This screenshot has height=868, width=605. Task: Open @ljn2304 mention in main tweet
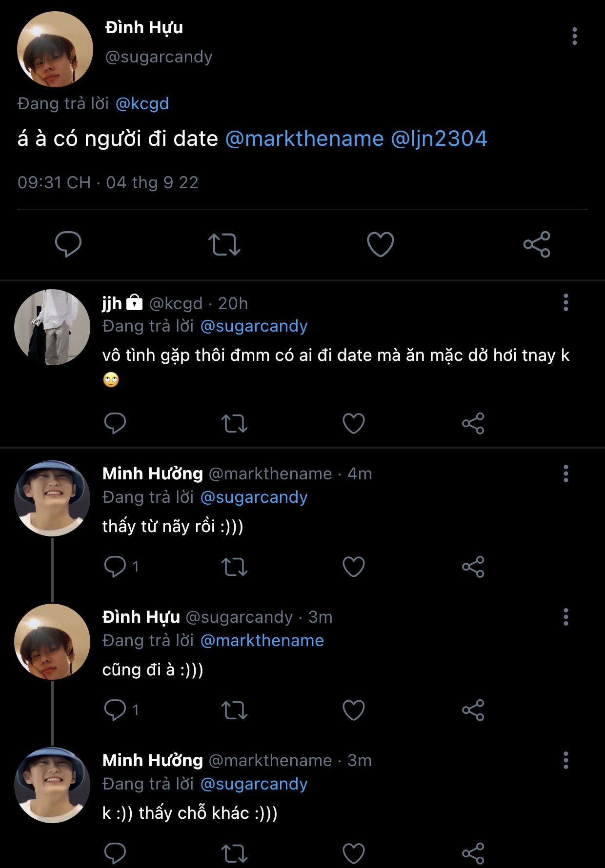click(x=439, y=138)
